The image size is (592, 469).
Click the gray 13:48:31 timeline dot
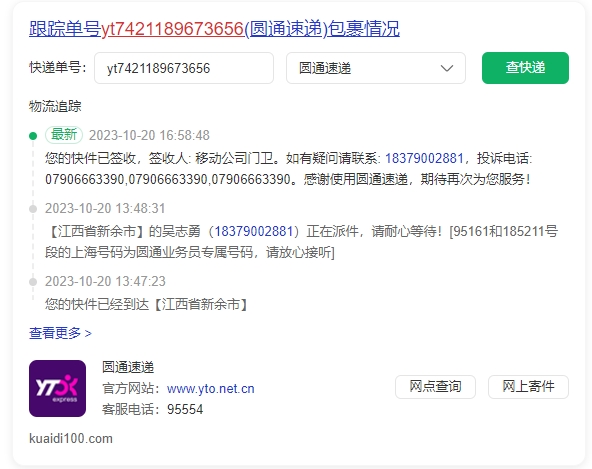tap(33, 209)
